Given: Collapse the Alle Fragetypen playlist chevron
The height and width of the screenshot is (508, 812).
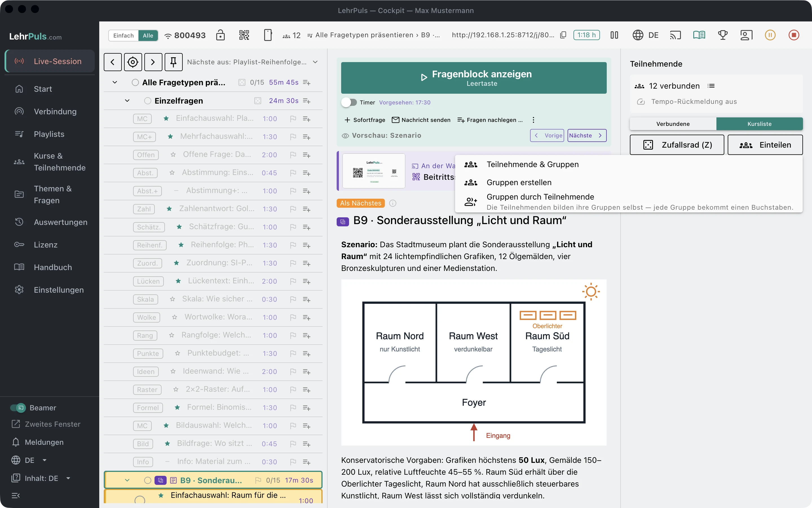Looking at the screenshot, I should tap(115, 82).
